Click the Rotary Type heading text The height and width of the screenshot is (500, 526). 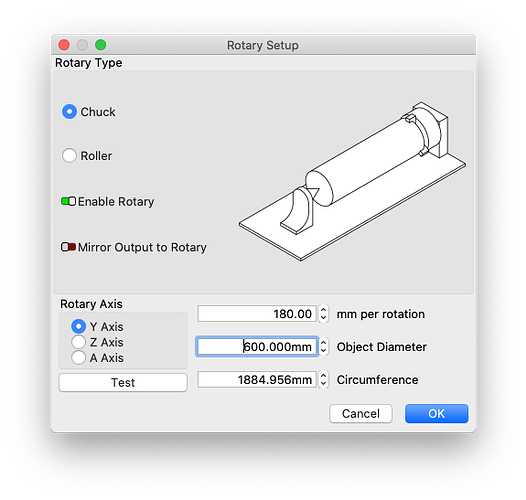[x=89, y=63]
